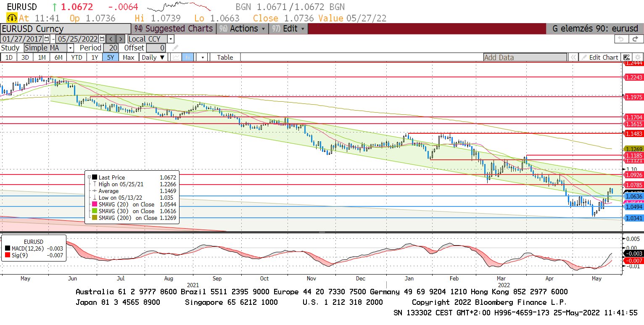Click the panel divider handle above MACD
This screenshot has height=325, width=644.
322,232
